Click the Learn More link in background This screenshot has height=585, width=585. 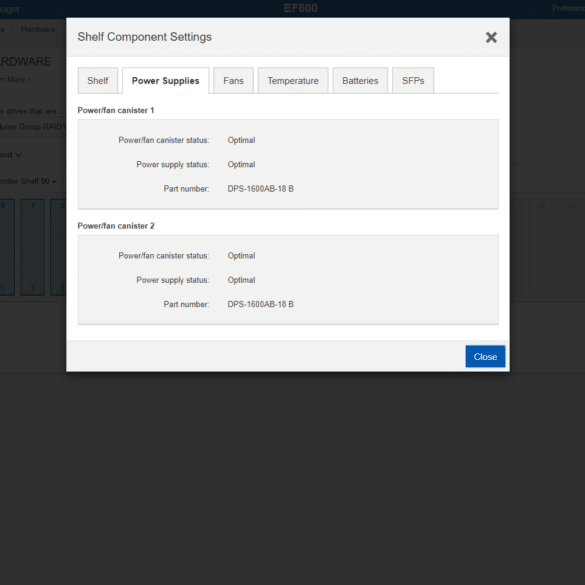pyautogui.click(x=15, y=79)
